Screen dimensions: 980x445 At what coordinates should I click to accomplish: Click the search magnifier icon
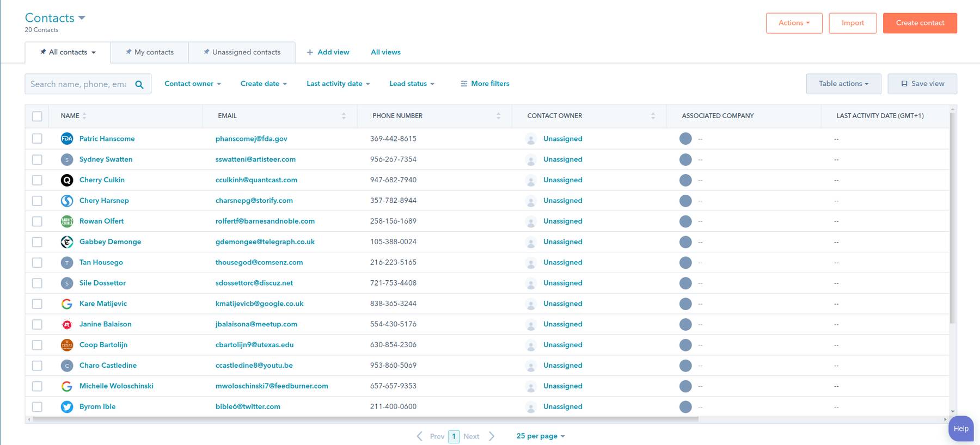tap(139, 84)
